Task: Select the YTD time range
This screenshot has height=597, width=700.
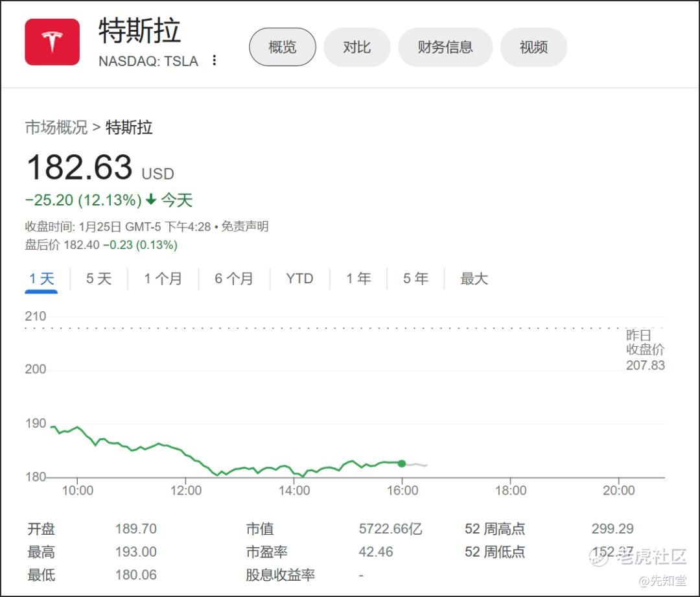Action: 299,279
